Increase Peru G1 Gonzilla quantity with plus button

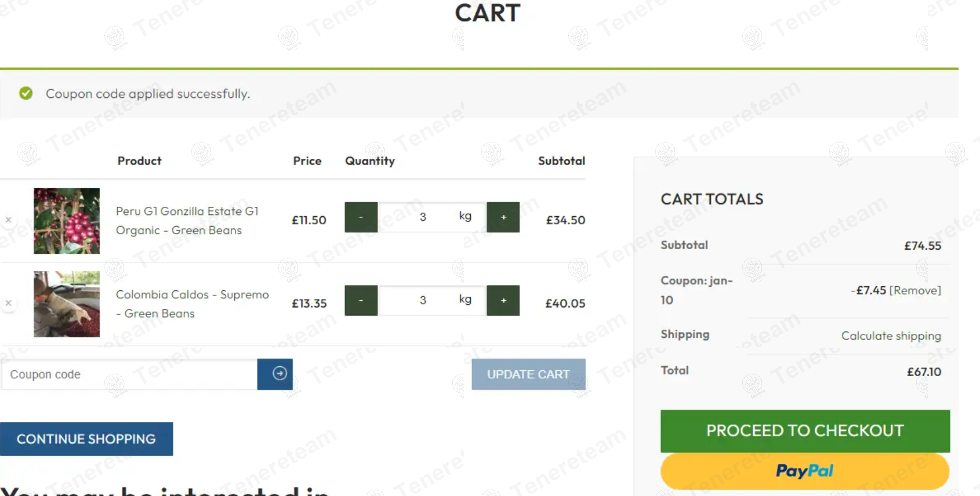[503, 217]
